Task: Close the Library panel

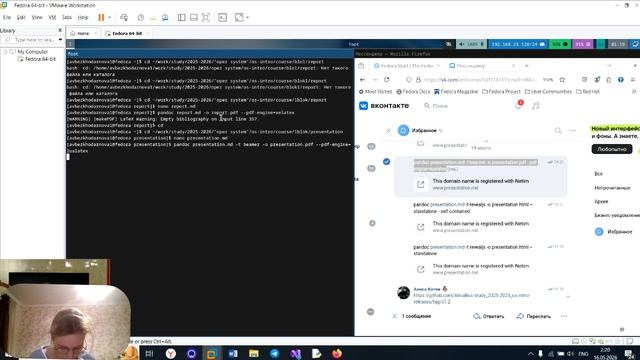Action: (60, 31)
